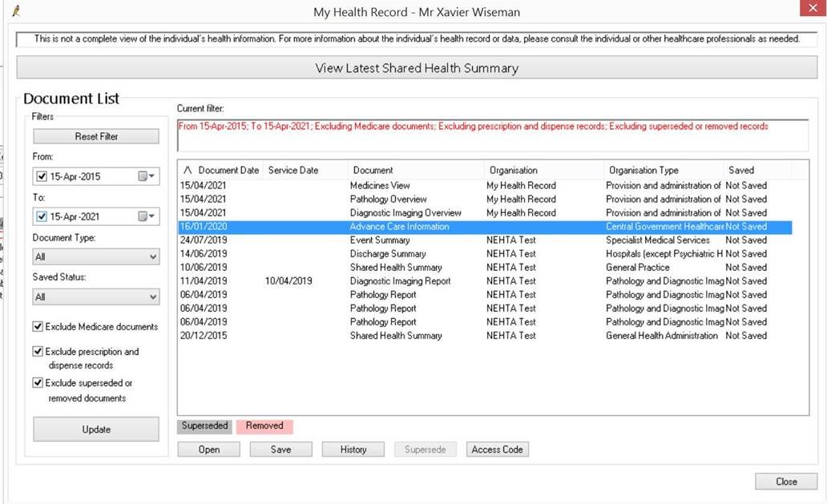Select Shared Health Summary dated 10/06/2019
Viewport: 827px width, 504px height.
486,268
